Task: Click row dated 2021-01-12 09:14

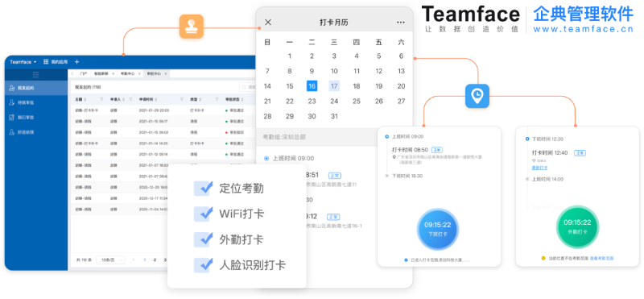Action: [x=163, y=154]
